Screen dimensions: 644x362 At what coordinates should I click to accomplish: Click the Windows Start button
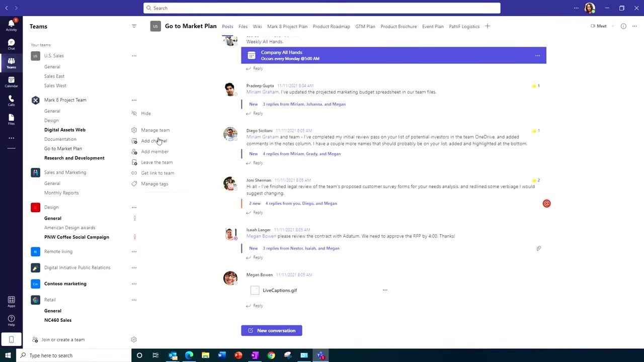8,355
